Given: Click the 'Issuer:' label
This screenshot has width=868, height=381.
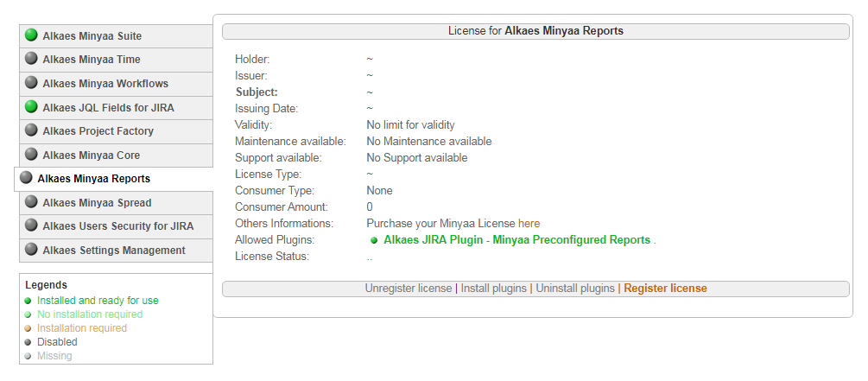Looking at the screenshot, I should [x=251, y=75].
